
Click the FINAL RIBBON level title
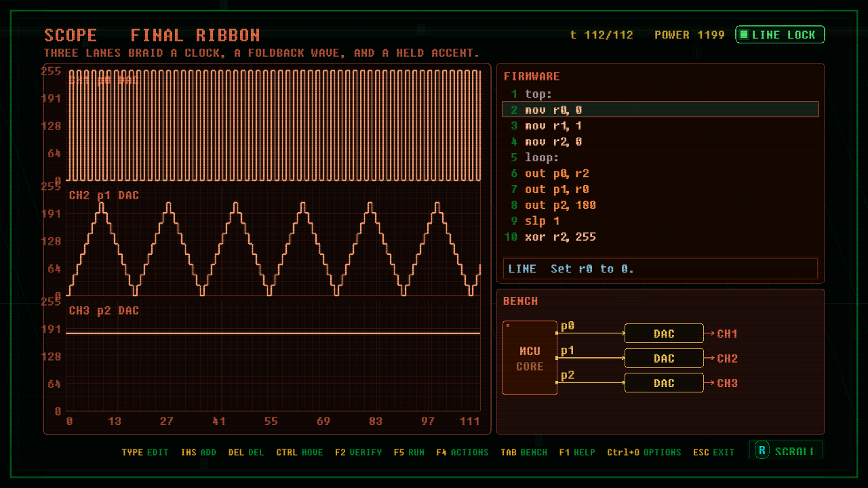195,35
